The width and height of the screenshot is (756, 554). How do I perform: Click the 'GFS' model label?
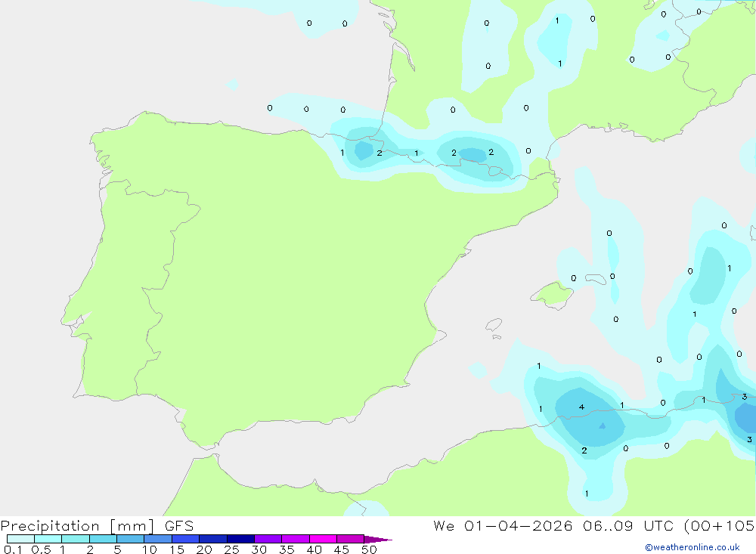tap(179, 525)
